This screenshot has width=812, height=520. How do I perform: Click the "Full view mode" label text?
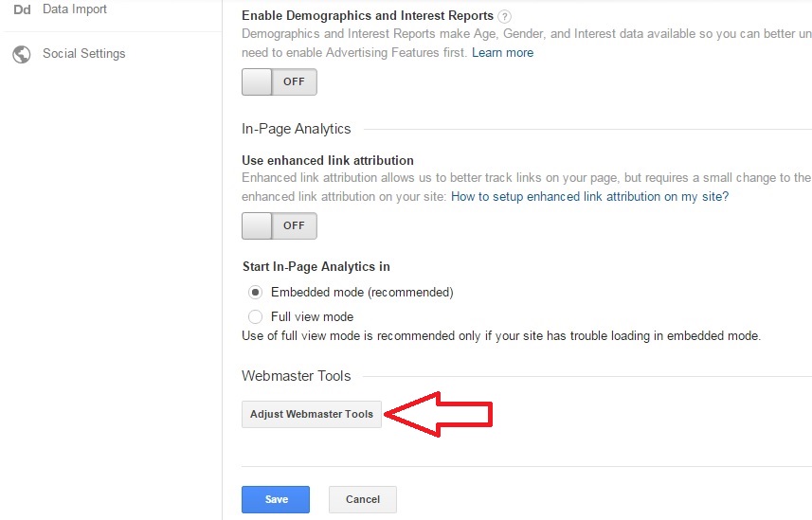(x=312, y=316)
